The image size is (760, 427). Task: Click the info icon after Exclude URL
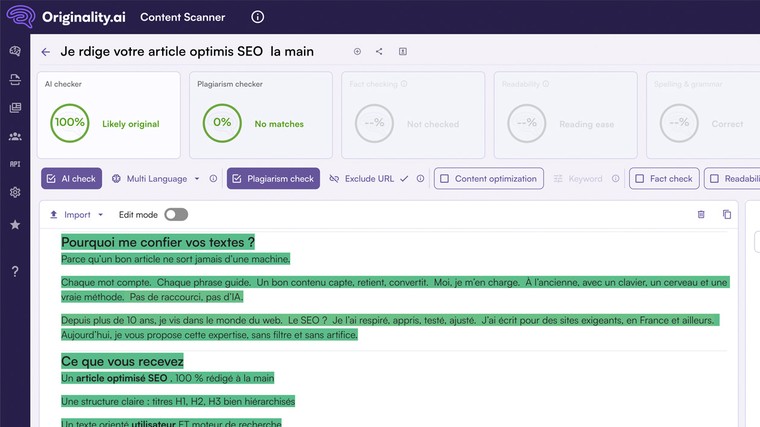[x=420, y=178]
